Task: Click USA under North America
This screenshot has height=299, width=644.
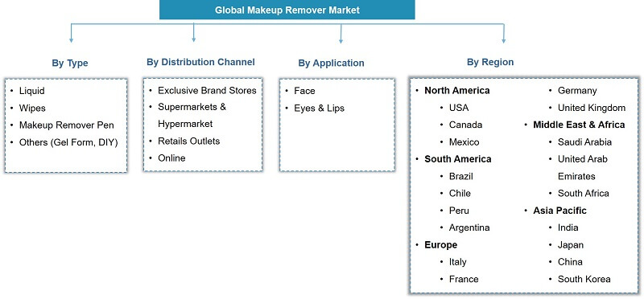Action: (x=459, y=108)
